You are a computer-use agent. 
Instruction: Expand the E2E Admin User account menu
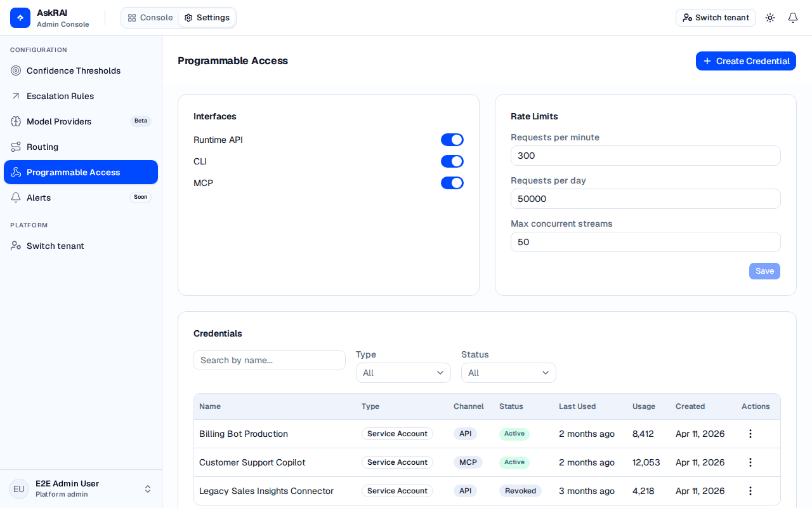tap(81, 489)
